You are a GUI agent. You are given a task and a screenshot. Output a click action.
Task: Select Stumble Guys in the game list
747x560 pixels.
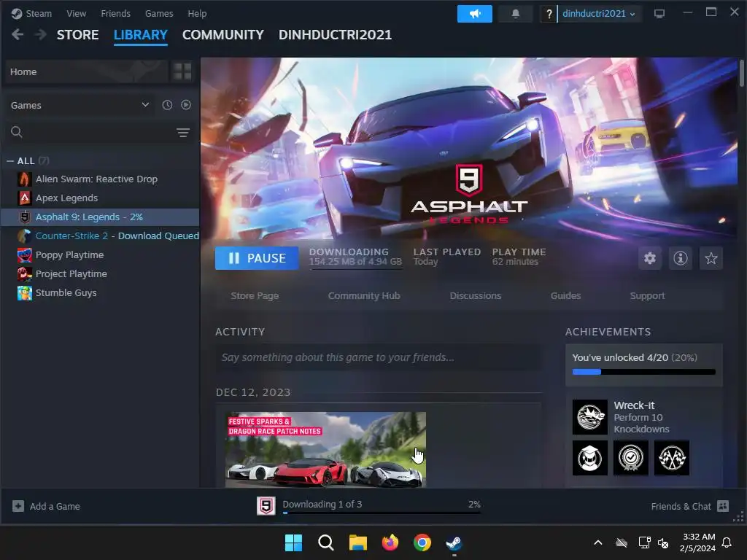pyautogui.click(x=100, y=293)
